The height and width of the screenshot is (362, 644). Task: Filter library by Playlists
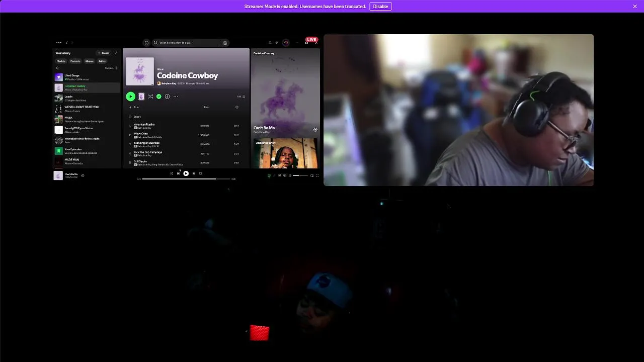(x=61, y=61)
